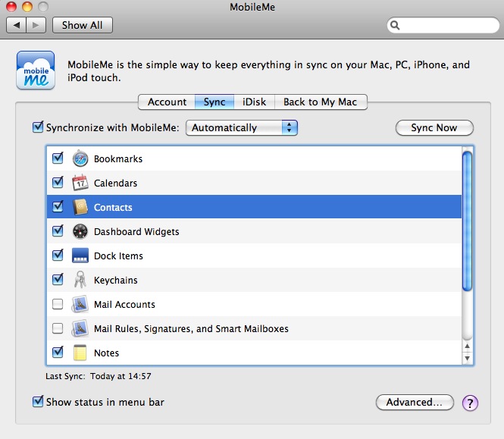Select the Notes row text
Image resolution: width=504 pixels, height=439 pixels.
[106, 353]
